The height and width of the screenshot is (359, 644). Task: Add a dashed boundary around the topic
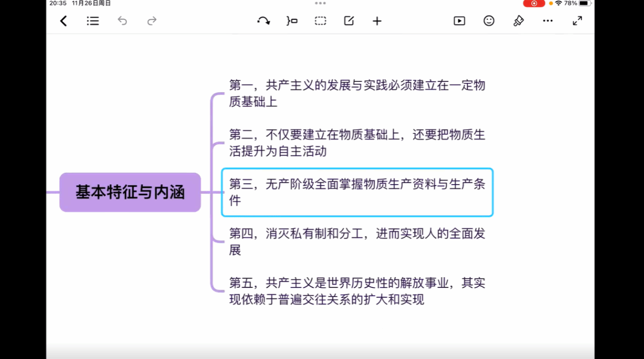pyautogui.click(x=320, y=21)
